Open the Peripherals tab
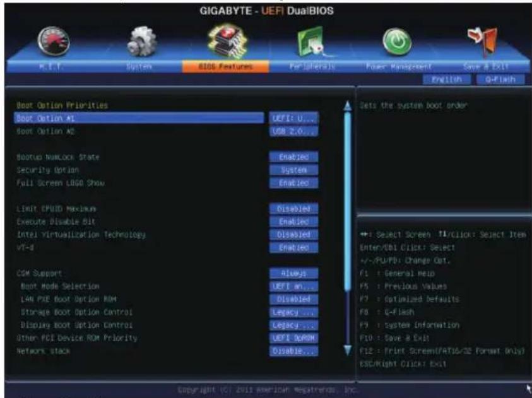Screen dimensions: 532x398 [x=312, y=66]
